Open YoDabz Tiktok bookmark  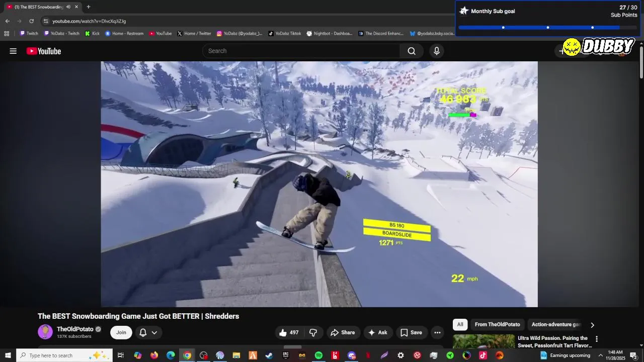285,34
